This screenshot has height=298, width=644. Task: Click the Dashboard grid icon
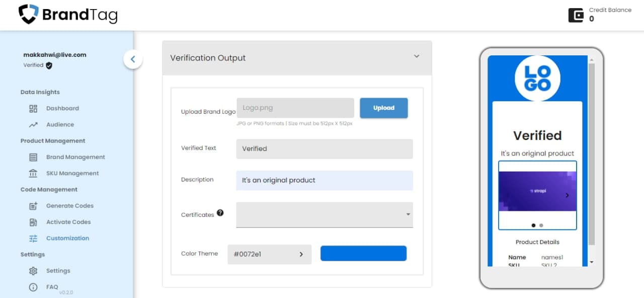click(33, 108)
